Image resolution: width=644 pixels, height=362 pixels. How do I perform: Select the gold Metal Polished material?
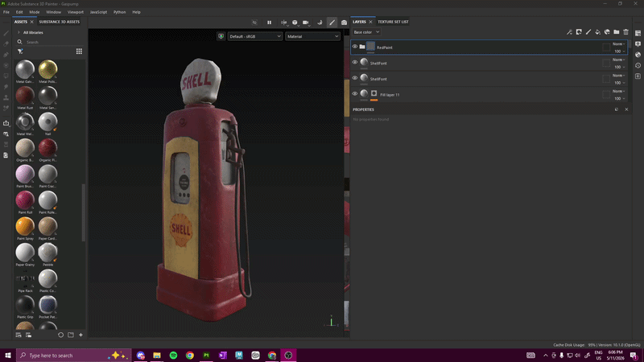[48, 69]
